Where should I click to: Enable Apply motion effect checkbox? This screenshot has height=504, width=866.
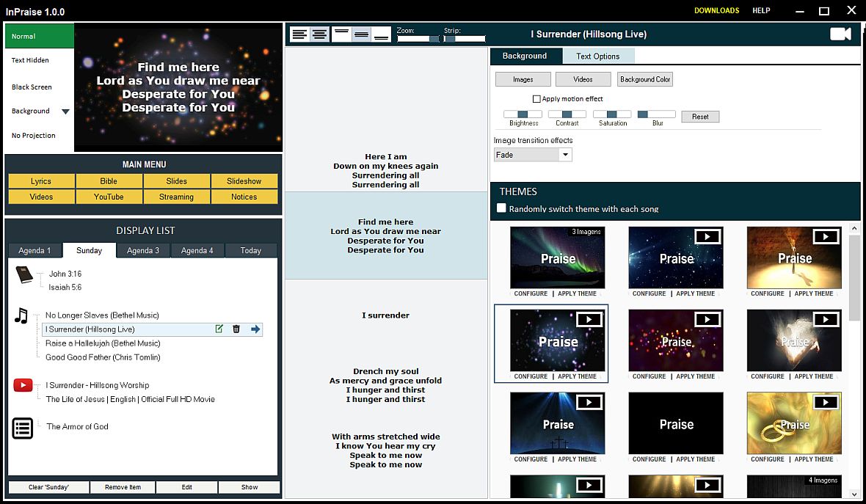pyautogui.click(x=536, y=99)
